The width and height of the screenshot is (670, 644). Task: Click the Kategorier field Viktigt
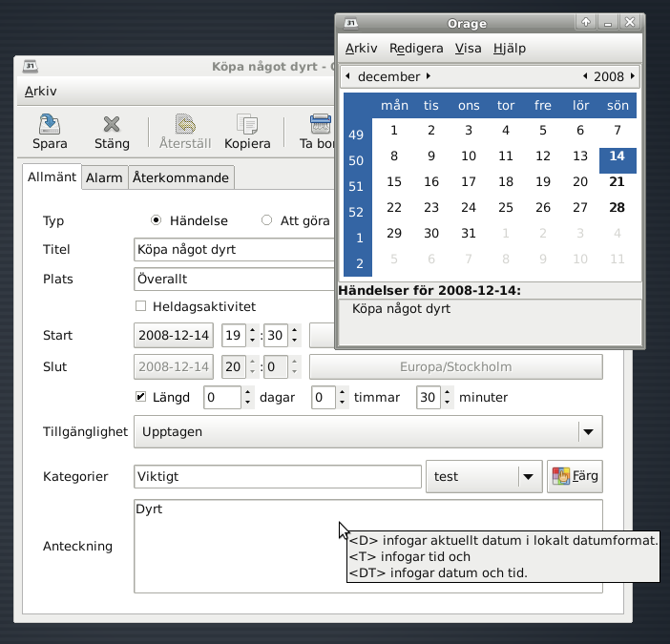[x=278, y=477]
